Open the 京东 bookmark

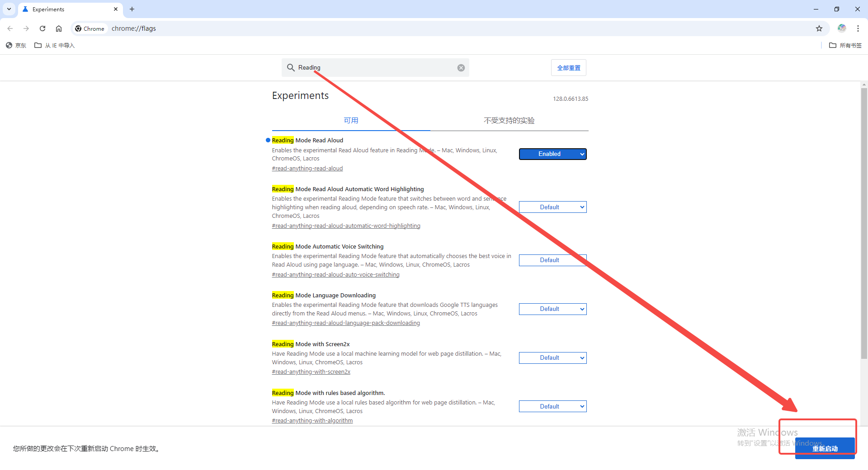tap(16, 45)
